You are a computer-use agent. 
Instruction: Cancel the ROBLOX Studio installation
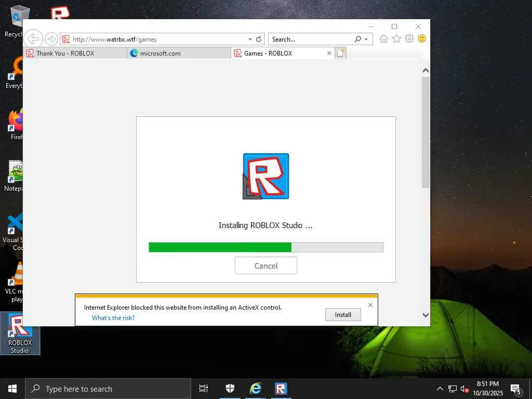(266, 265)
